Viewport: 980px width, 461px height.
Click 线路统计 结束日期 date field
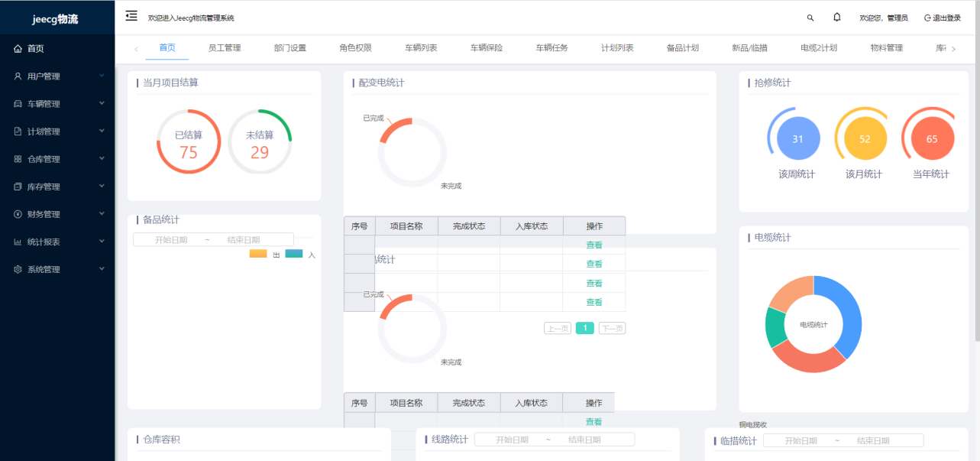pyautogui.click(x=584, y=440)
